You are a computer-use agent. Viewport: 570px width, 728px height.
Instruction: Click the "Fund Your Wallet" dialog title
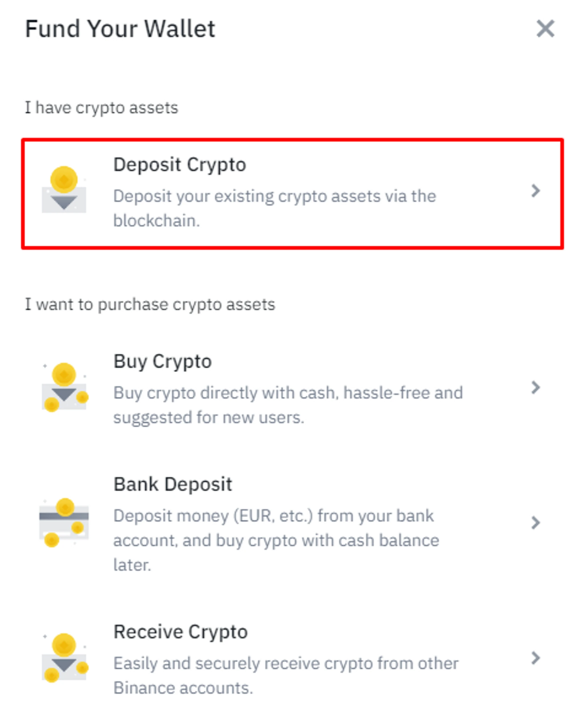click(120, 29)
